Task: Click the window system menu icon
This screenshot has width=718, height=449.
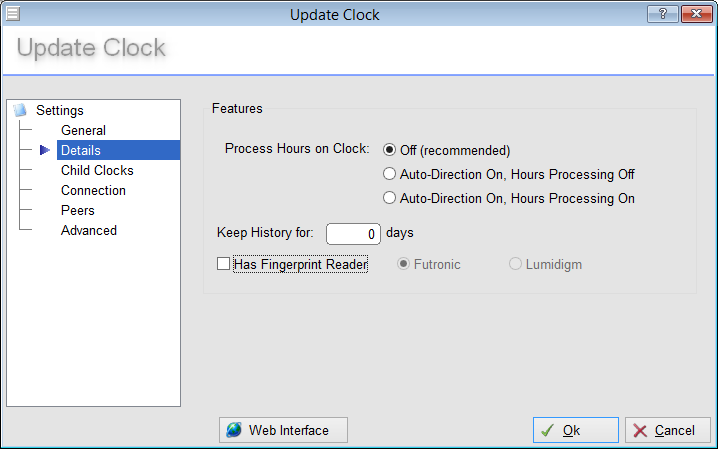Action: click(x=13, y=13)
